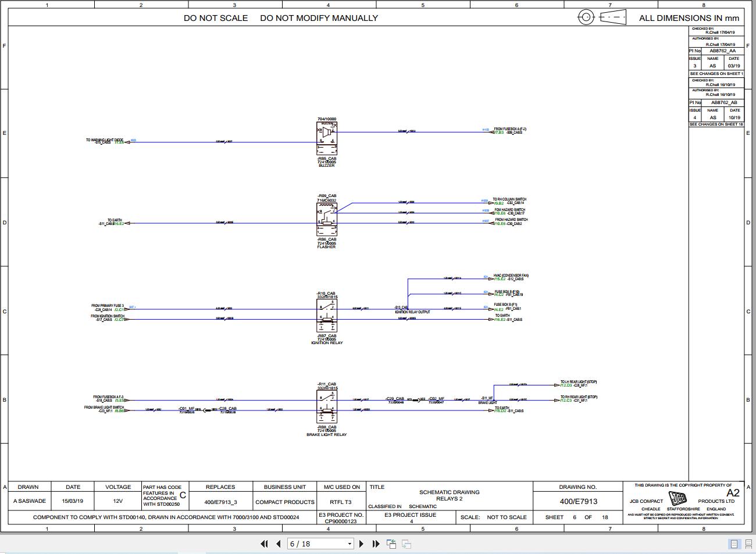This screenshot has height=554, width=756.
Task: Jump to the first page of the document
Action: [265, 544]
